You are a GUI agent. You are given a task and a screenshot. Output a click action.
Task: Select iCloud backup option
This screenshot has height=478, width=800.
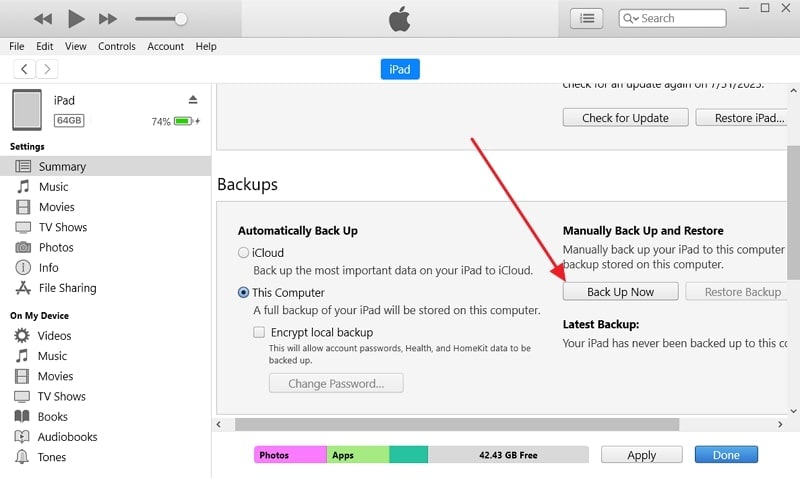point(243,253)
